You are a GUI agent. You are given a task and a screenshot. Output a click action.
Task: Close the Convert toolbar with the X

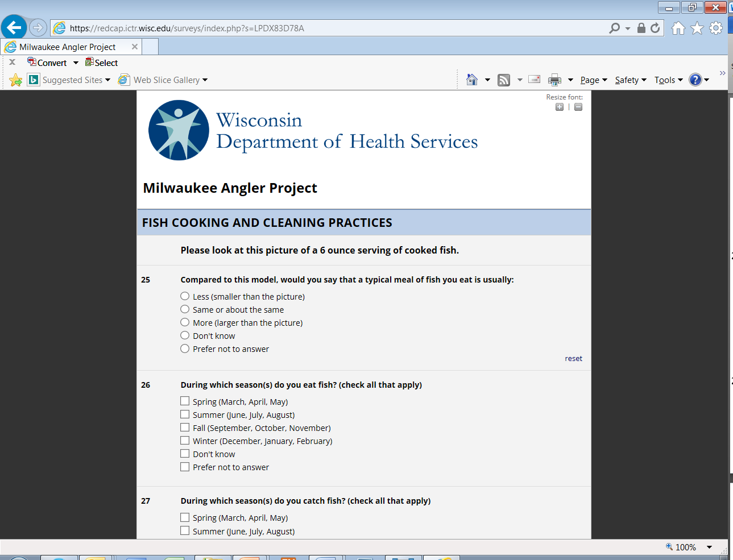pos(12,62)
